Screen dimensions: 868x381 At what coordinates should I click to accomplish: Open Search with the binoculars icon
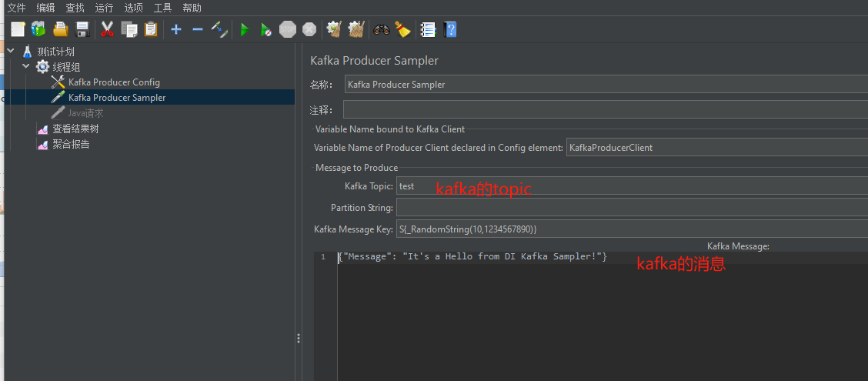pyautogui.click(x=382, y=29)
